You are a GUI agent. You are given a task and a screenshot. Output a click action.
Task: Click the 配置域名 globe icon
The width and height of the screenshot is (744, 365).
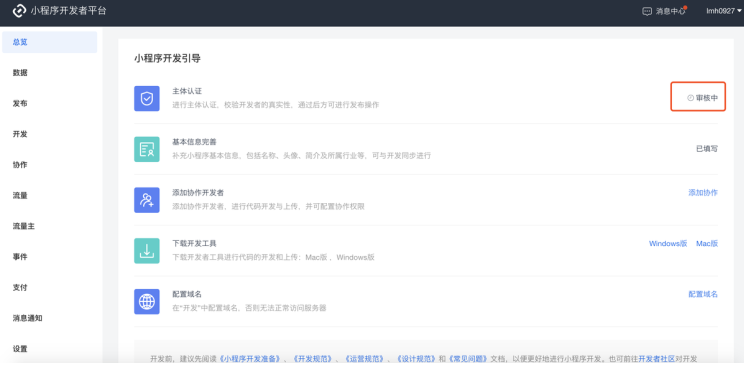(x=147, y=301)
